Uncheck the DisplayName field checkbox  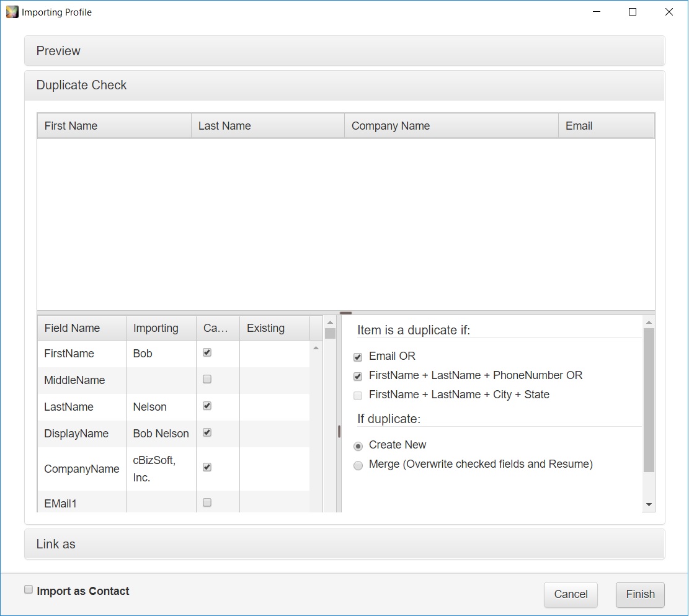coord(207,432)
